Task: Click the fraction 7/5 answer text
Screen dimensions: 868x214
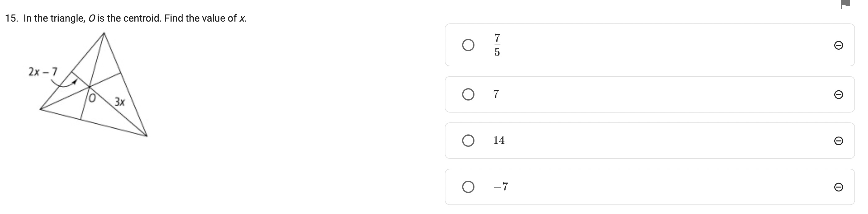Action: point(497,45)
